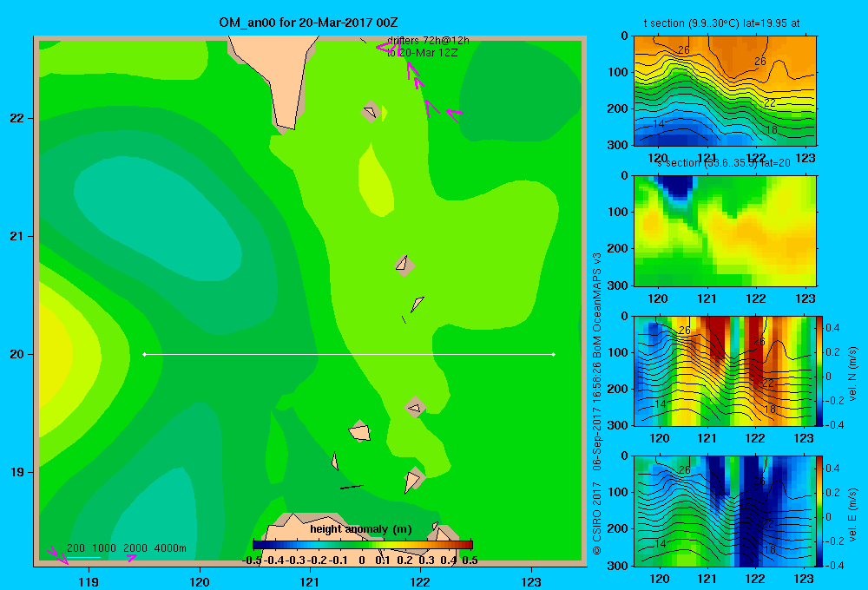Viewport: 868px width, 590px height.
Task: Click the '22' contour label in temperature section
Action: coord(769,103)
